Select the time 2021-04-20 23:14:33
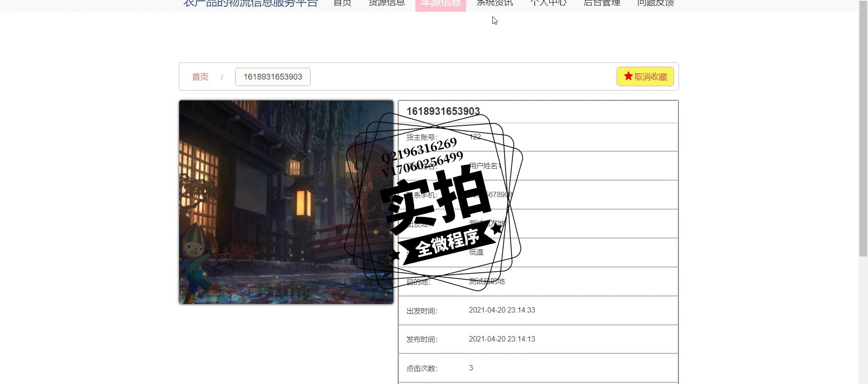Viewport: 868px width, 384px height. coord(502,310)
